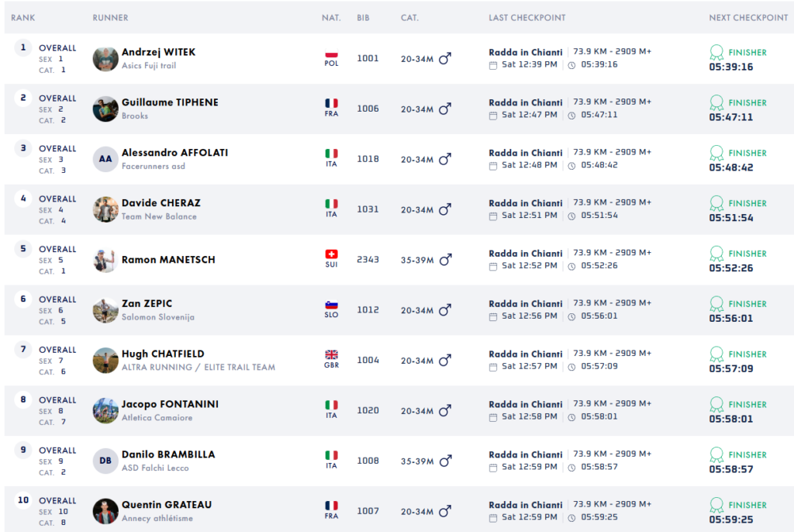Select the Radda in Chianti checkpoint for Zan Zepic
This screenshot has height=532, width=794.
click(x=525, y=304)
